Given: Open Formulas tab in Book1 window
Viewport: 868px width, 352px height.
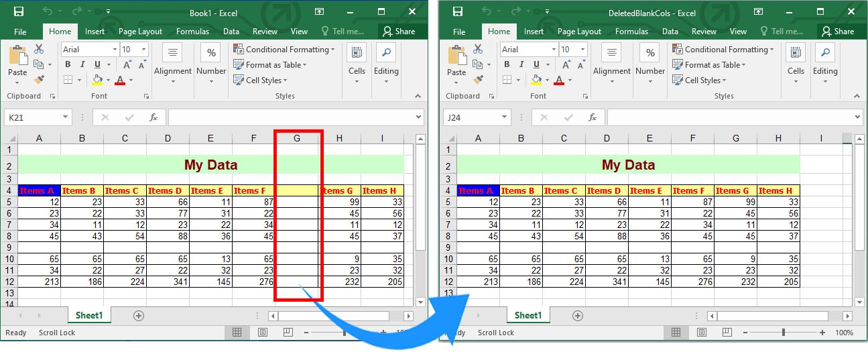Looking at the screenshot, I should tap(192, 32).
